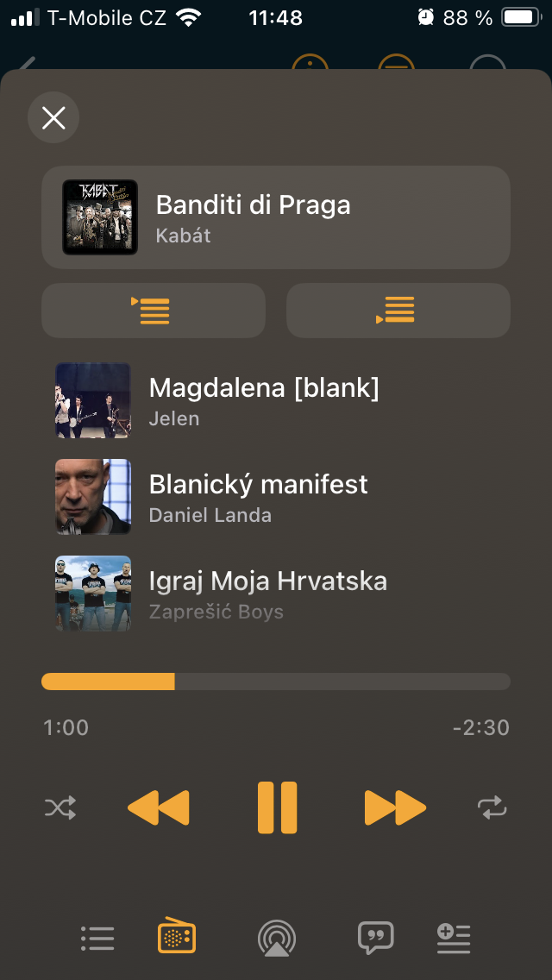Toggle the radio station mode icon
This screenshot has height=980, width=552.
[177, 937]
